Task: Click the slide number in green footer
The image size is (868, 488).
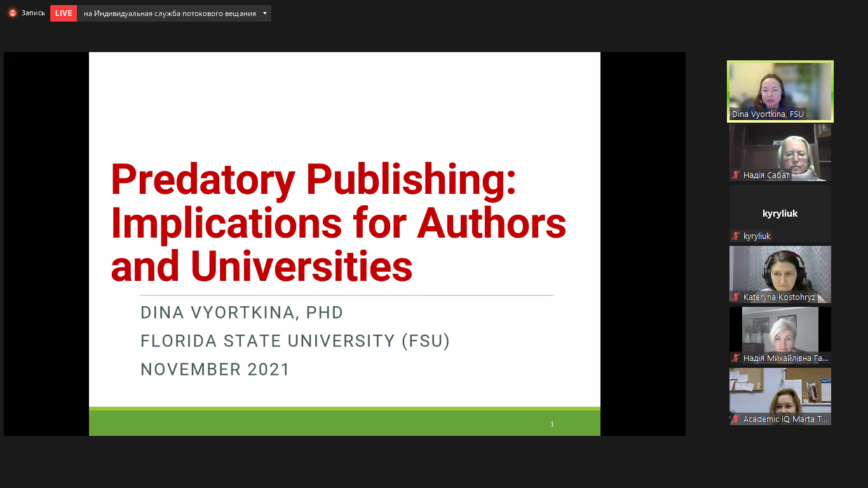Action: (x=552, y=424)
